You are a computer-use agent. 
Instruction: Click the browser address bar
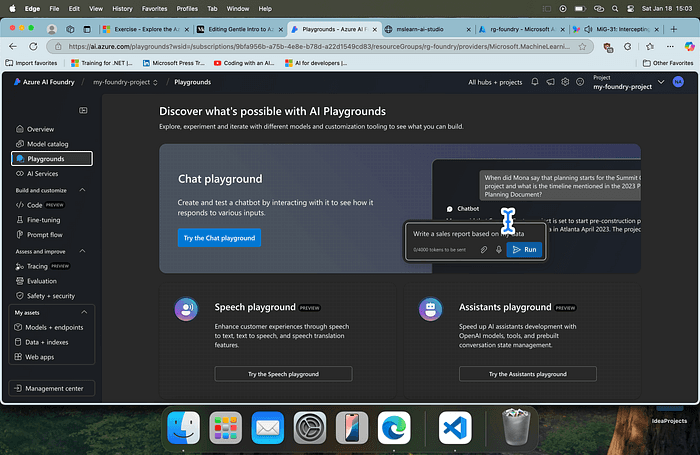(318, 46)
